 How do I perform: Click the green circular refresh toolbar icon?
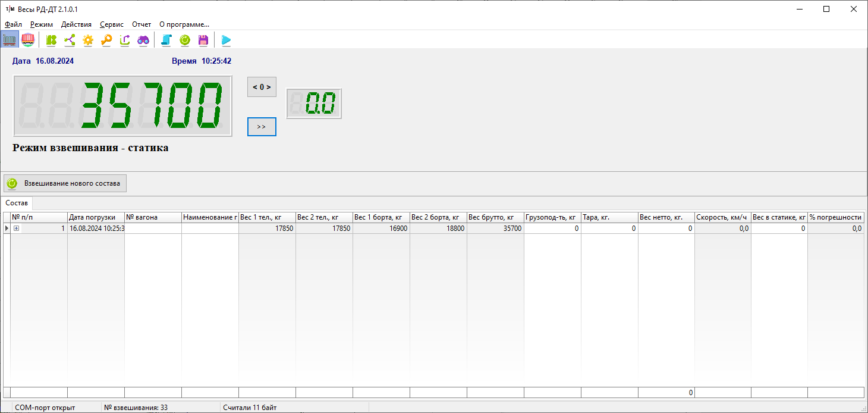[x=185, y=40]
